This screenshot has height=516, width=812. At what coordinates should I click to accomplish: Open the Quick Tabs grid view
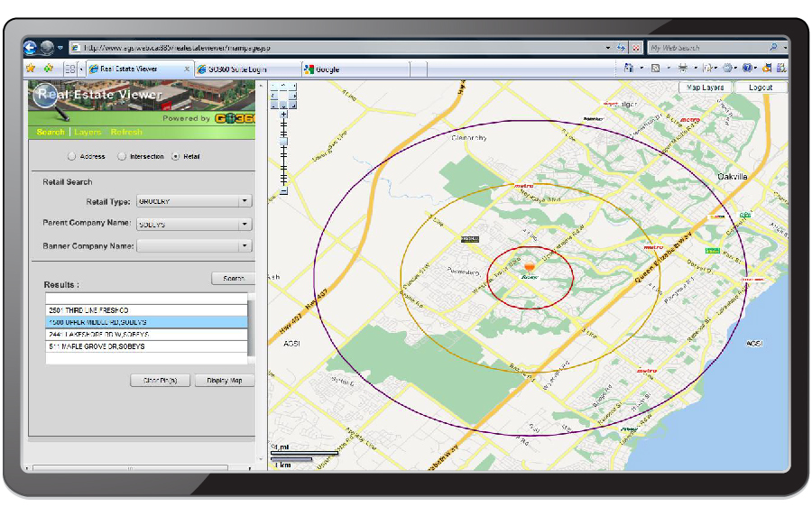click(69, 69)
